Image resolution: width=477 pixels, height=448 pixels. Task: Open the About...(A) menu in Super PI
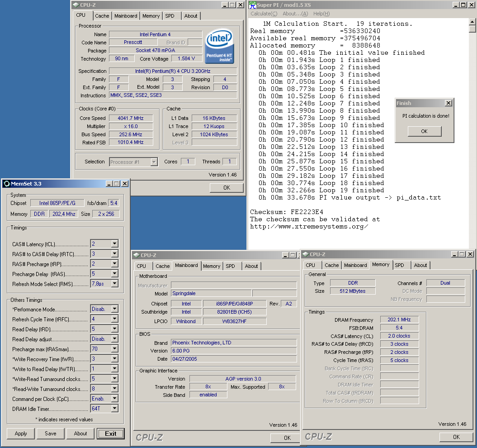click(x=295, y=14)
